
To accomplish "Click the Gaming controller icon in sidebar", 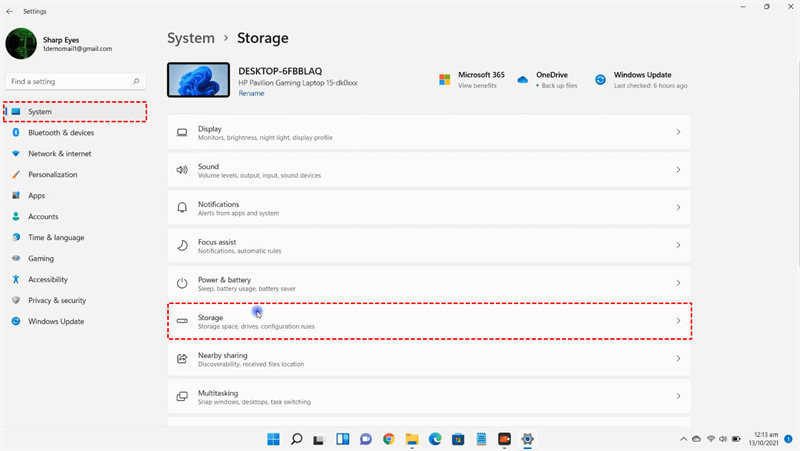I will click(x=16, y=258).
